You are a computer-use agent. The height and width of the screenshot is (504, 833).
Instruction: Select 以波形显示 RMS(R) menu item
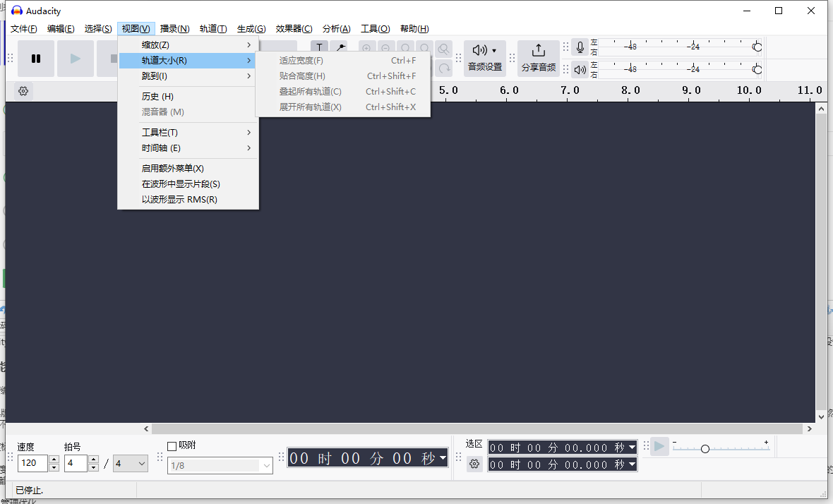coord(188,200)
